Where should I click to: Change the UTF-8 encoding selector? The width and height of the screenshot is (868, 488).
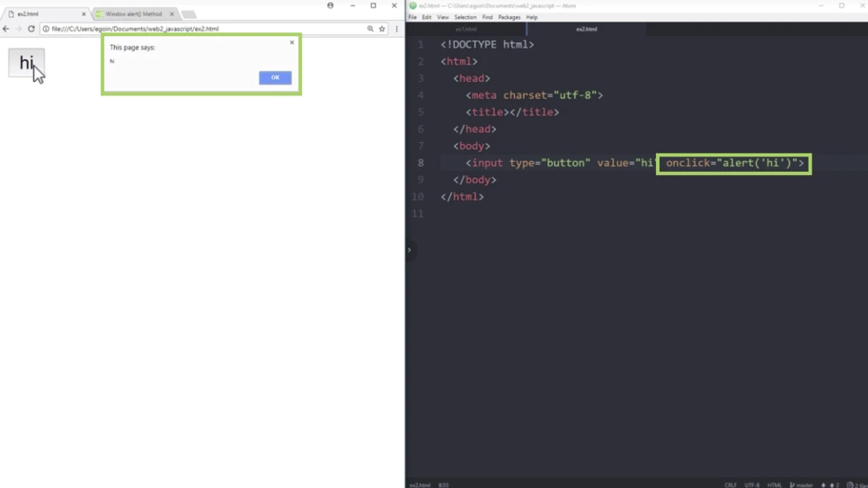[x=752, y=484]
